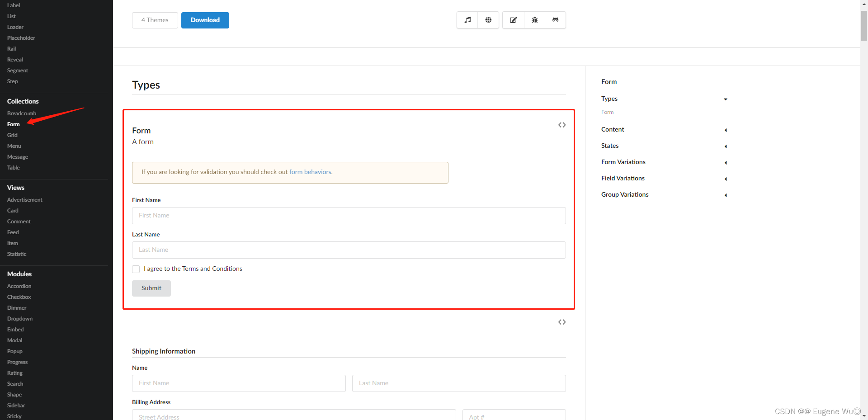Image resolution: width=868 pixels, height=420 pixels.
Task: Open Grid in the sidebar
Action: click(12, 135)
